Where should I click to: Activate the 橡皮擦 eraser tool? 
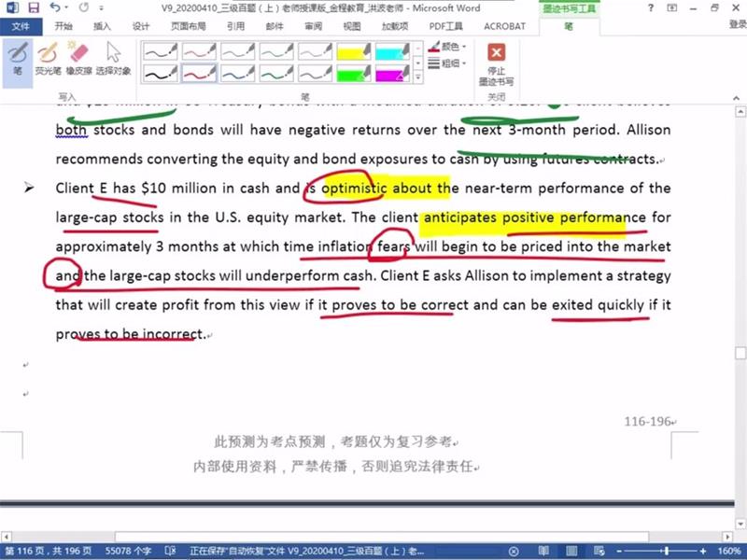78,59
